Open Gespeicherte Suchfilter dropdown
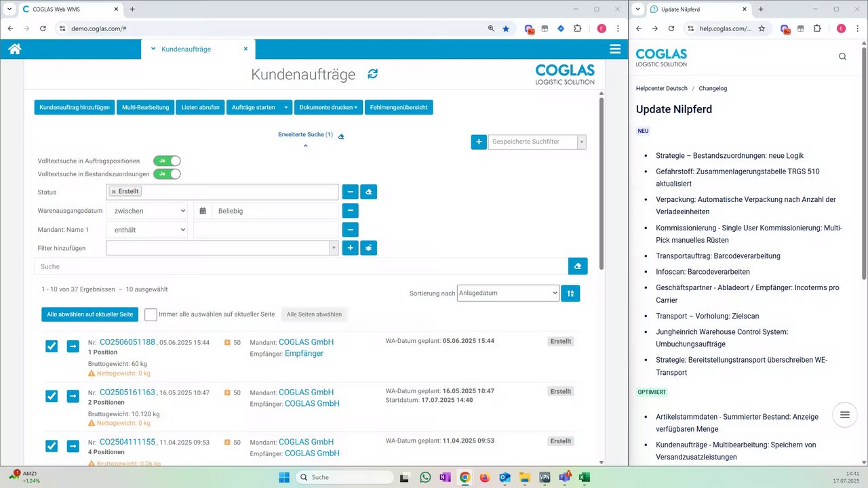Screen dimensions: 868x488 point(581,142)
